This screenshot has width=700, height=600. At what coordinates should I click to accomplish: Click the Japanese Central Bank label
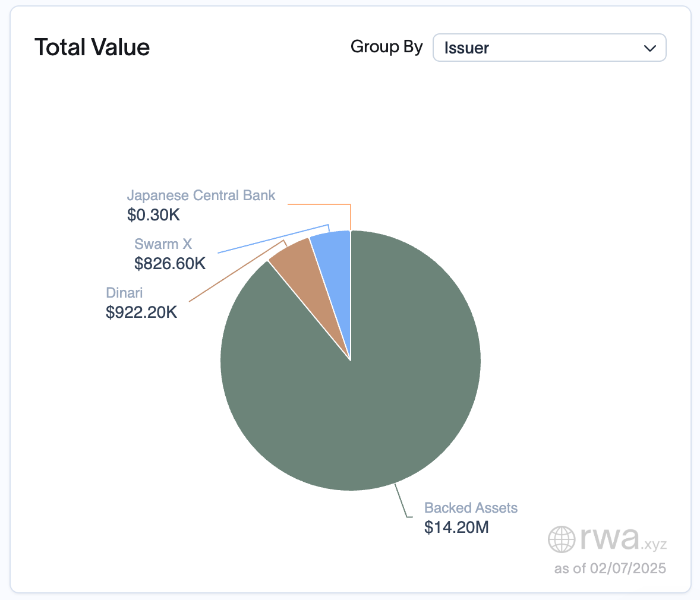click(201, 195)
